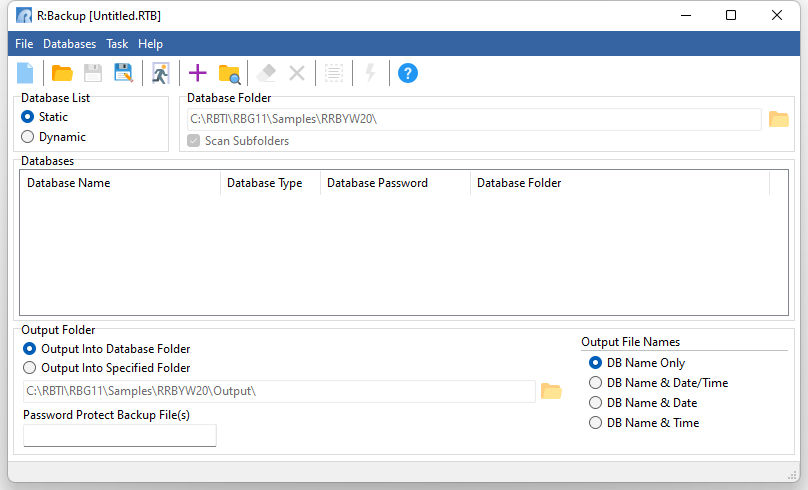Click the Database Password column header
The height and width of the screenshot is (490, 808).
(x=396, y=183)
